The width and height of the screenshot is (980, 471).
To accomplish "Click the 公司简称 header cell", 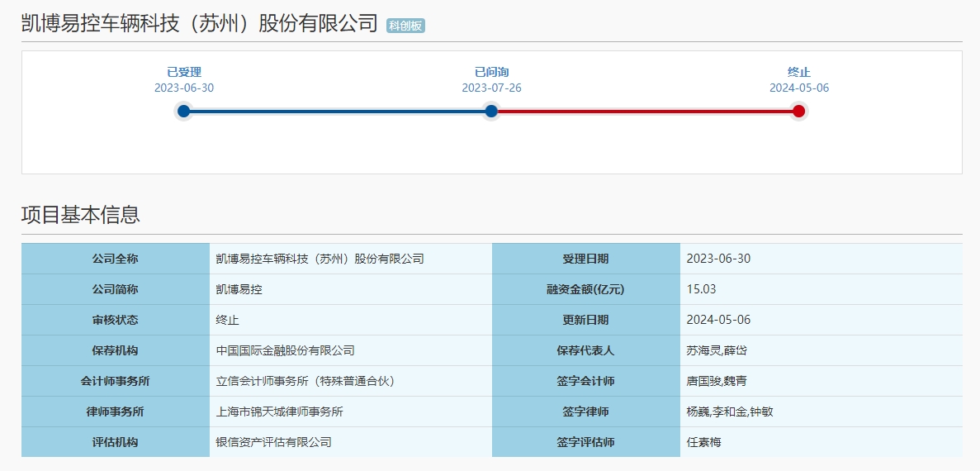I will [x=116, y=289].
